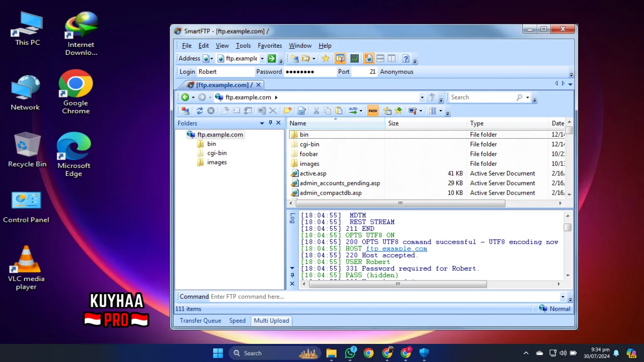Switch to the Transfer Queue tab

point(200,320)
